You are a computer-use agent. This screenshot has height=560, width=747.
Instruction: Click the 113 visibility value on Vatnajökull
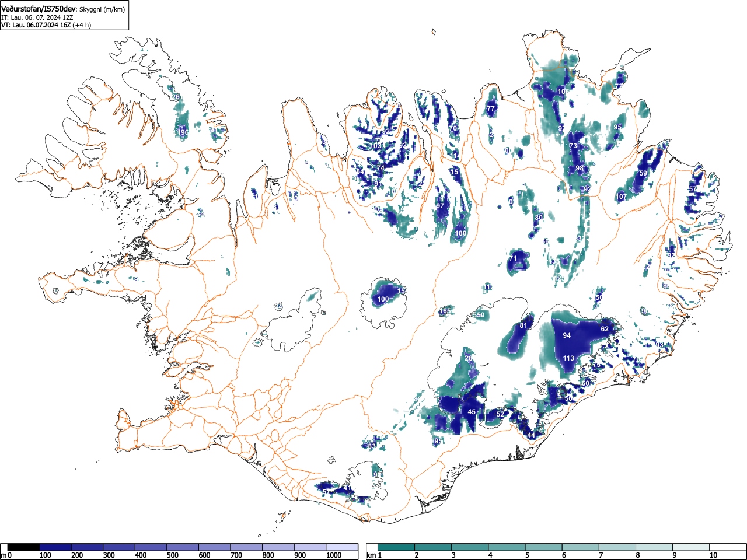click(568, 358)
